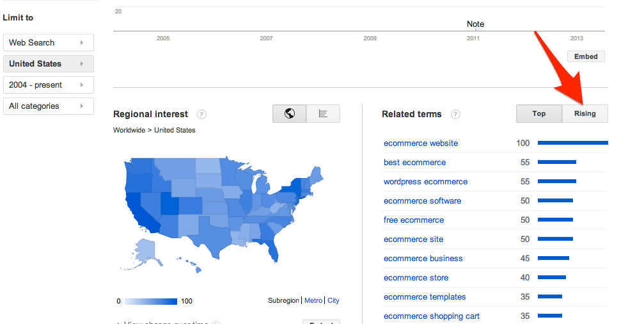Click the 'ecommerce shopping cart' term link

431,316
